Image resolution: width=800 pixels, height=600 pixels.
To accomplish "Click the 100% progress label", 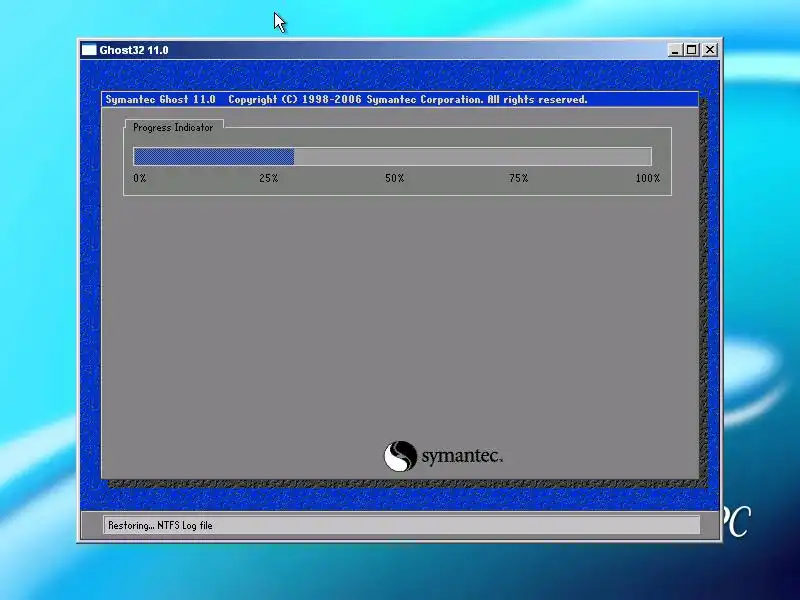I will click(x=648, y=178).
